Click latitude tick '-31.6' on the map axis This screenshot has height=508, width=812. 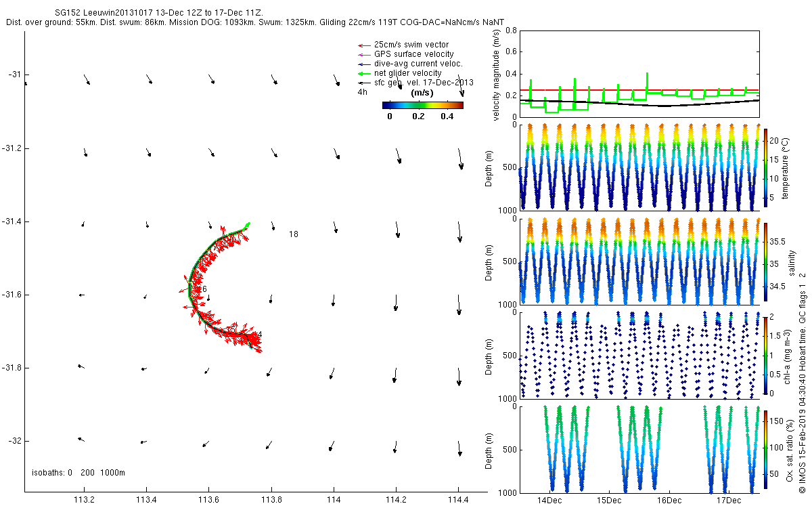11,295
